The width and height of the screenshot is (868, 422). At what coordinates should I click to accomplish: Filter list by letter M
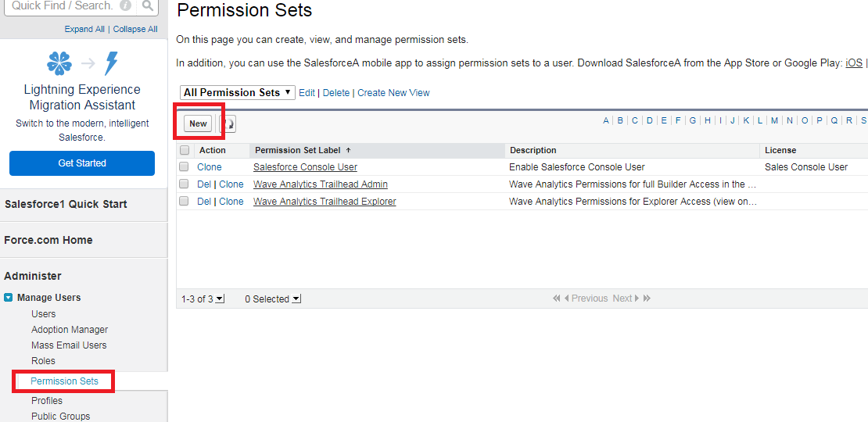click(x=774, y=120)
